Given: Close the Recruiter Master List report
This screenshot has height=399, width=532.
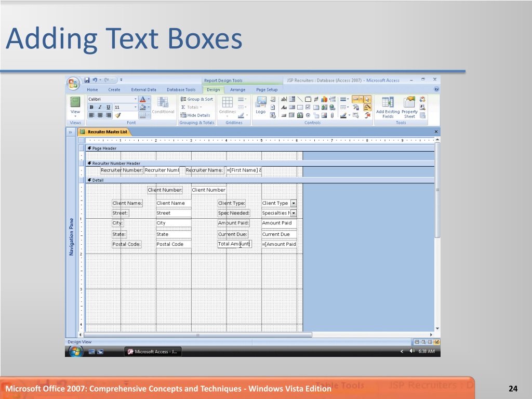Looking at the screenshot, I should pos(436,131).
